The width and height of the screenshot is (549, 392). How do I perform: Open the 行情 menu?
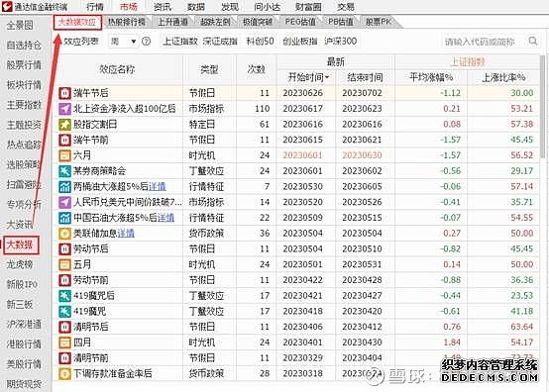pyautogui.click(x=94, y=7)
